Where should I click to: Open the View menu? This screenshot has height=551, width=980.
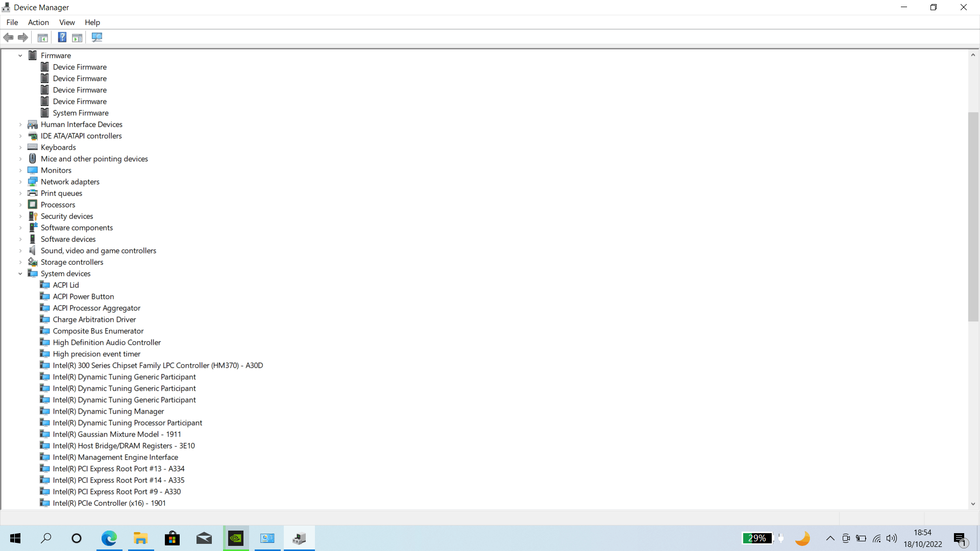click(x=67, y=22)
